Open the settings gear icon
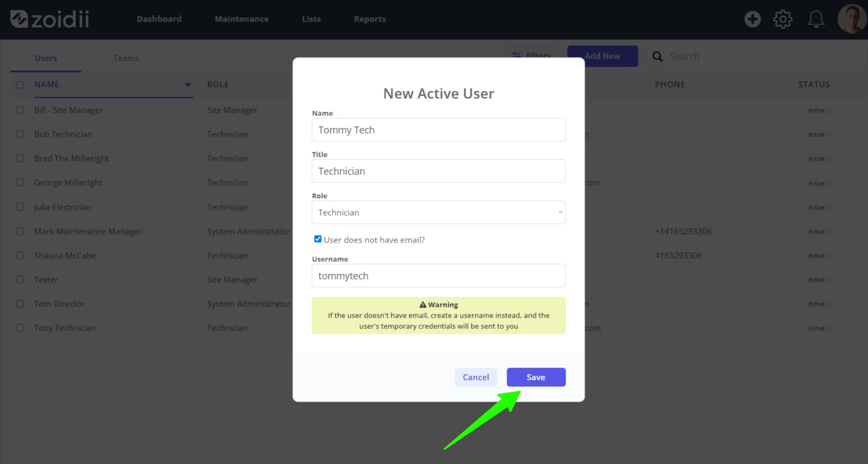 coord(783,19)
